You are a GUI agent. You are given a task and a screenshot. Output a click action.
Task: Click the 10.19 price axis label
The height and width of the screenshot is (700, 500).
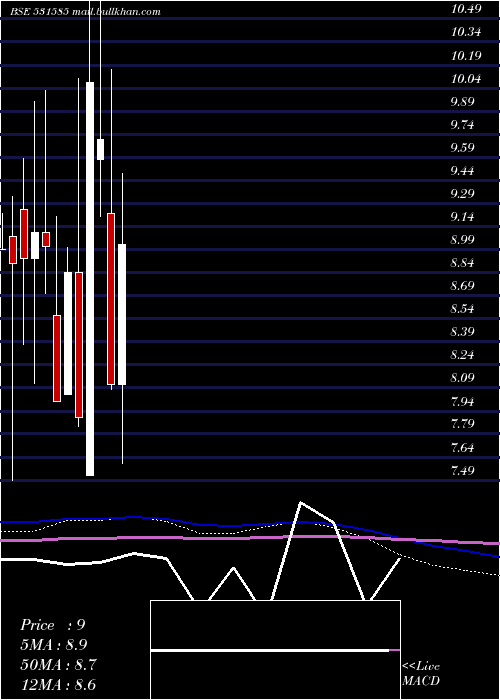[466, 56]
